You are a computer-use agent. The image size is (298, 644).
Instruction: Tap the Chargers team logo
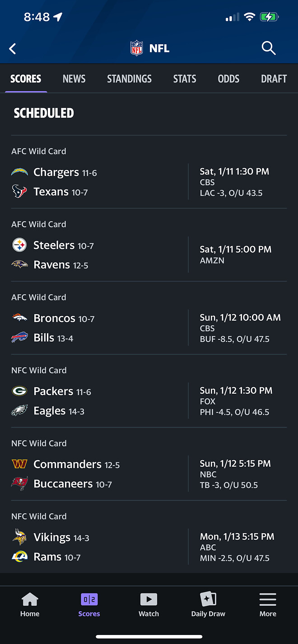tap(19, 172)
